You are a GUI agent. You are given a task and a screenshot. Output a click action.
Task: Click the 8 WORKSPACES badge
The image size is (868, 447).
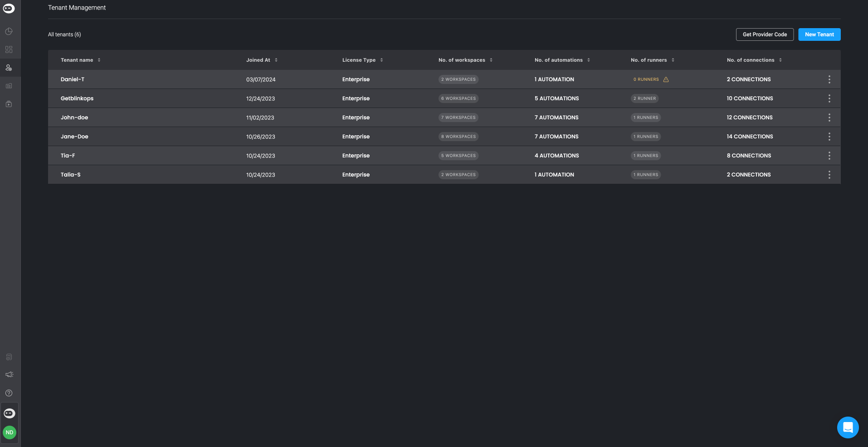tap(458, 137)
